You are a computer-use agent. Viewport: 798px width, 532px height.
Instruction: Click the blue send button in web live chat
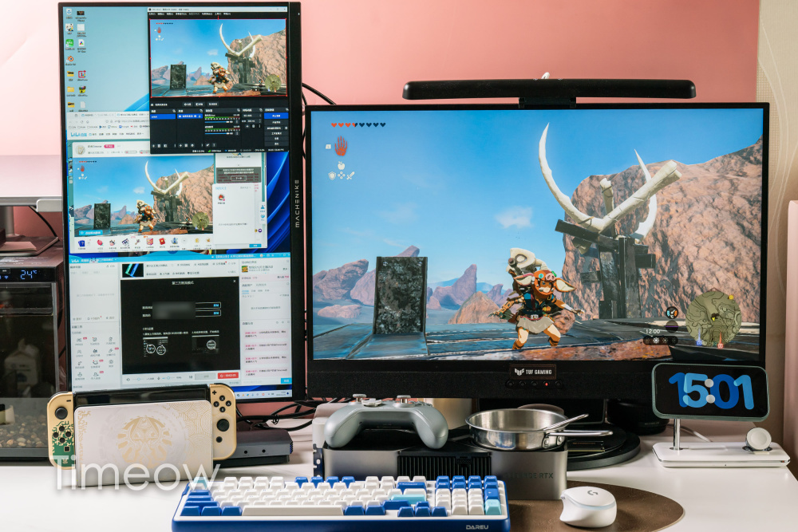click(x=255, y=246)
